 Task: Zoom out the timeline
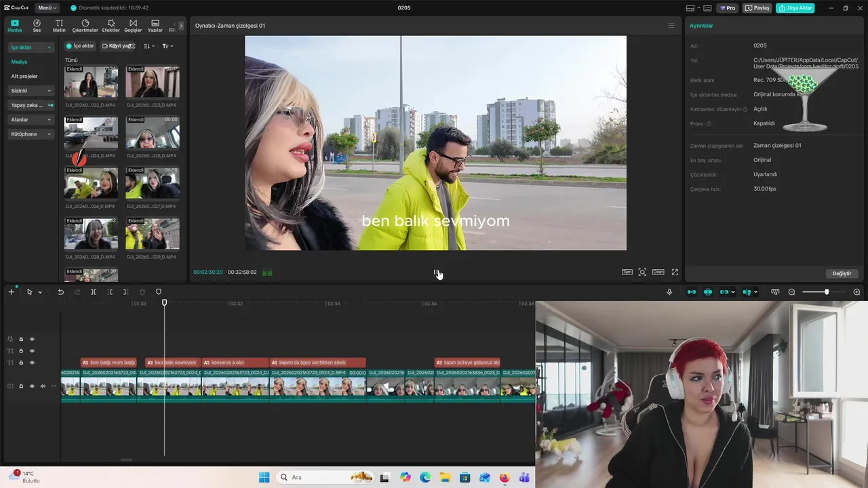coord(791,292)
